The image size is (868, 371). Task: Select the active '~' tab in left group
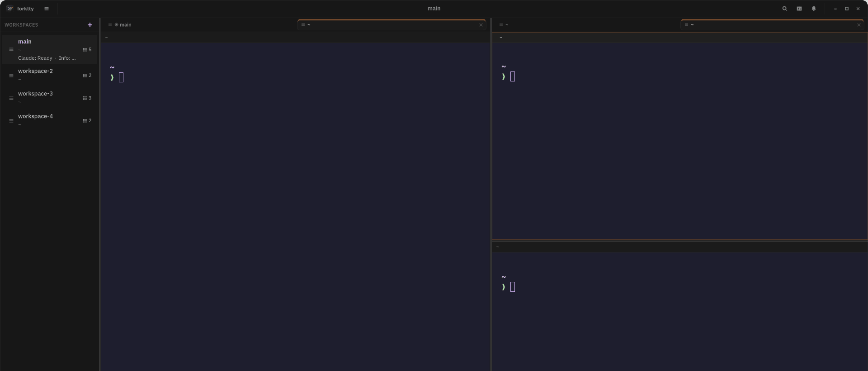[392, 25]
